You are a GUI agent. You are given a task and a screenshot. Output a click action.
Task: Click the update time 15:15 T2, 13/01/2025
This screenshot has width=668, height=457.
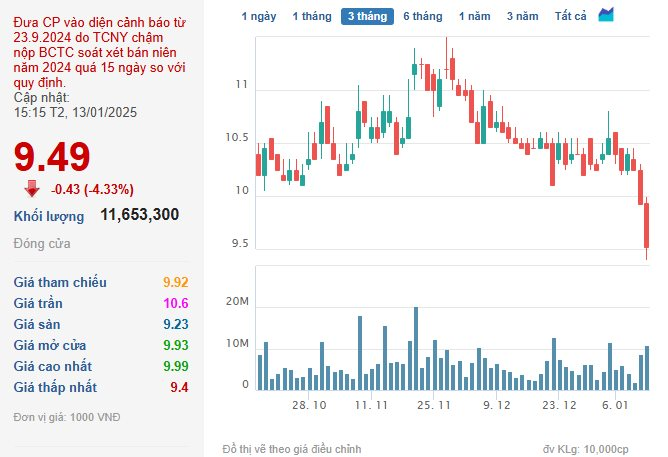[75, 112]
